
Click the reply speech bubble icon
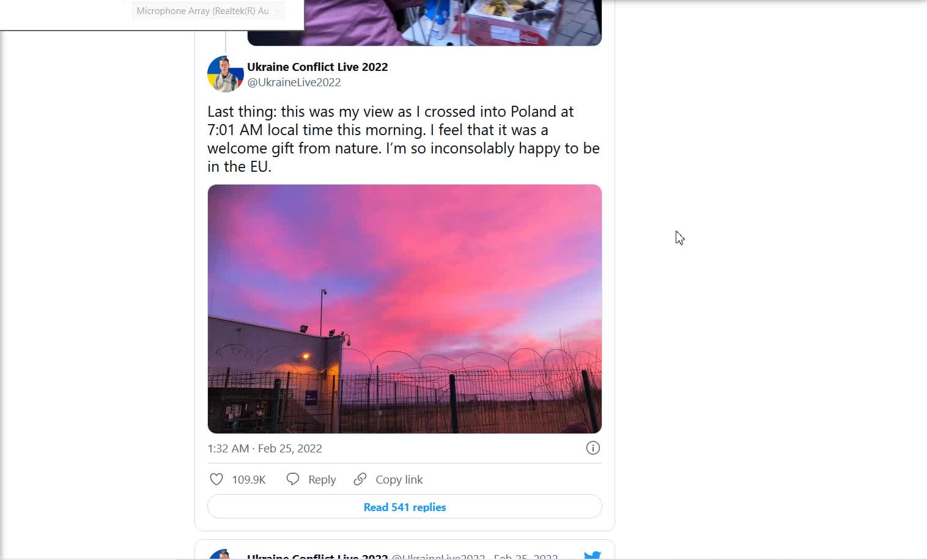point(293,479)
